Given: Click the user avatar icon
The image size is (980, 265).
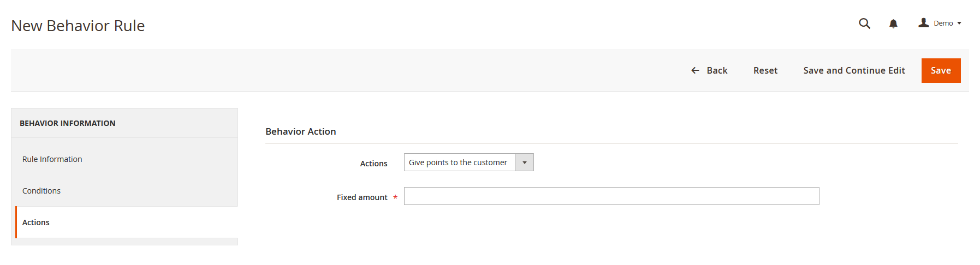Looking at the screenshot, I should [923, 23].
